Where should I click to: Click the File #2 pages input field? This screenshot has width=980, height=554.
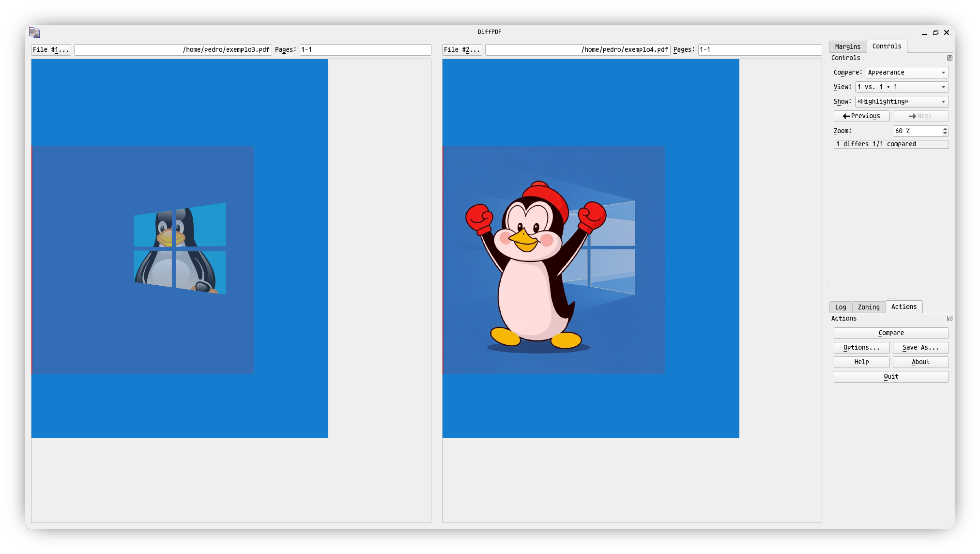pos(759,50)
